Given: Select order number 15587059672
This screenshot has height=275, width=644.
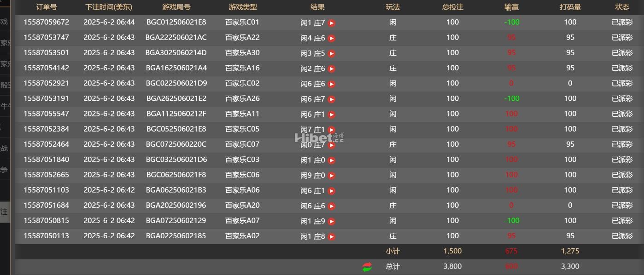Looking at the screenshot, I should coord(46,22).
